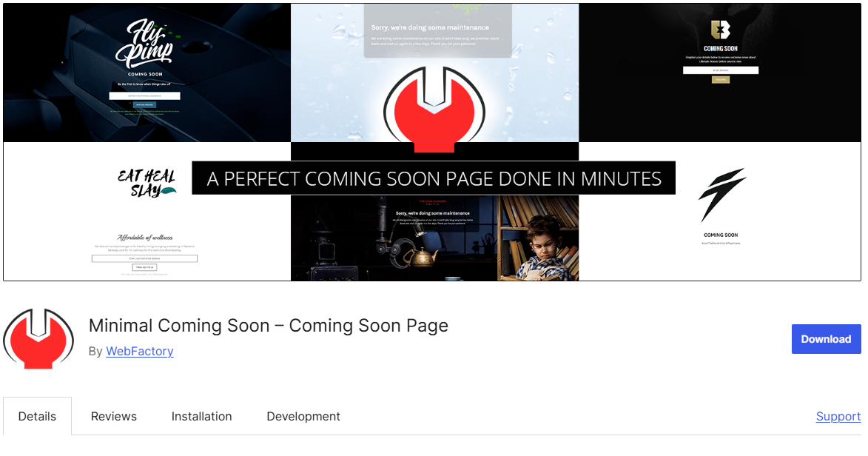
Task: Click the blue Download button
Action: [826, 339]
